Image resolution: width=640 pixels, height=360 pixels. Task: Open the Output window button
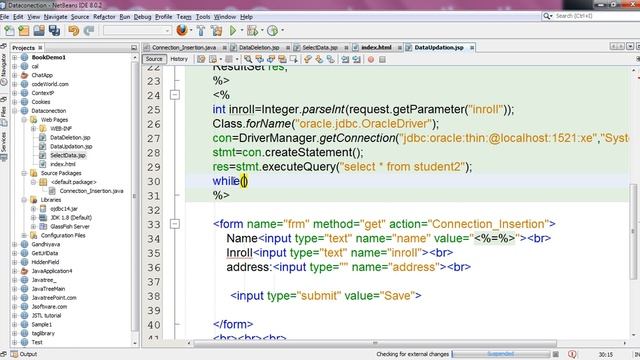[x=24, y=354]
